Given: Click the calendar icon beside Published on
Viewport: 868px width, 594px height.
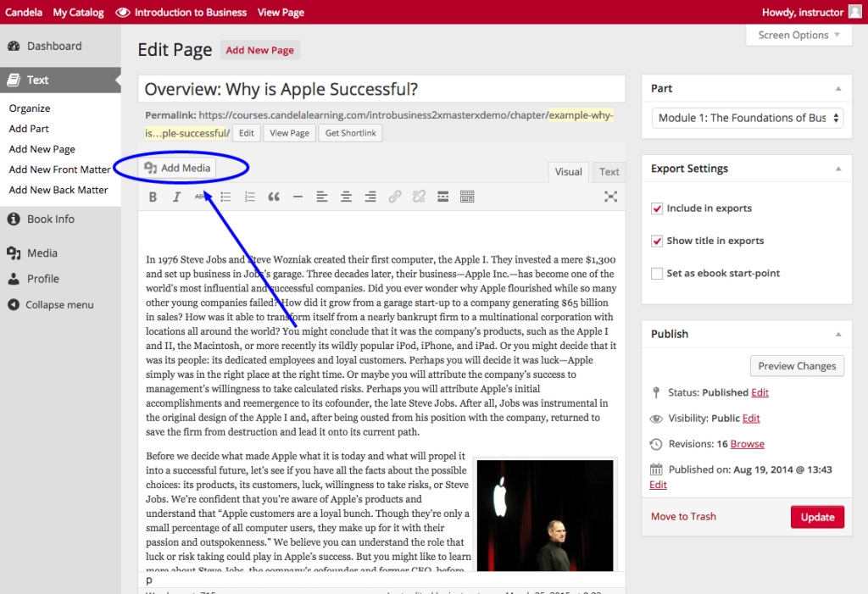Looking at the screenshot, I should tap(656, 469).
